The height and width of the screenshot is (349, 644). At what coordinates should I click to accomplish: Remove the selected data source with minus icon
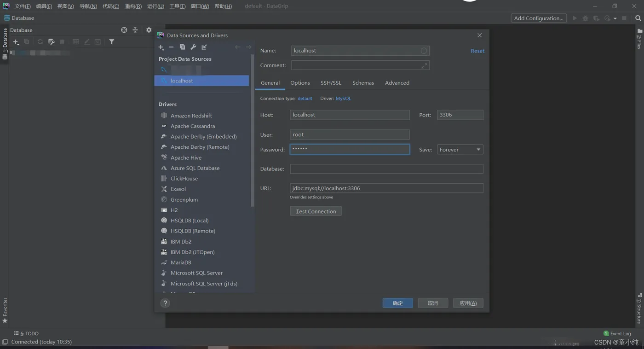(171, 47)
